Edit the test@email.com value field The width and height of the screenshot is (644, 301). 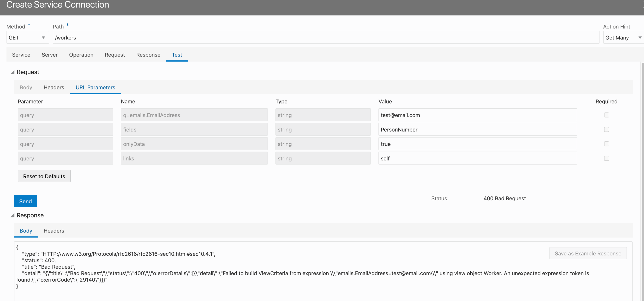(x=478, y=115)
